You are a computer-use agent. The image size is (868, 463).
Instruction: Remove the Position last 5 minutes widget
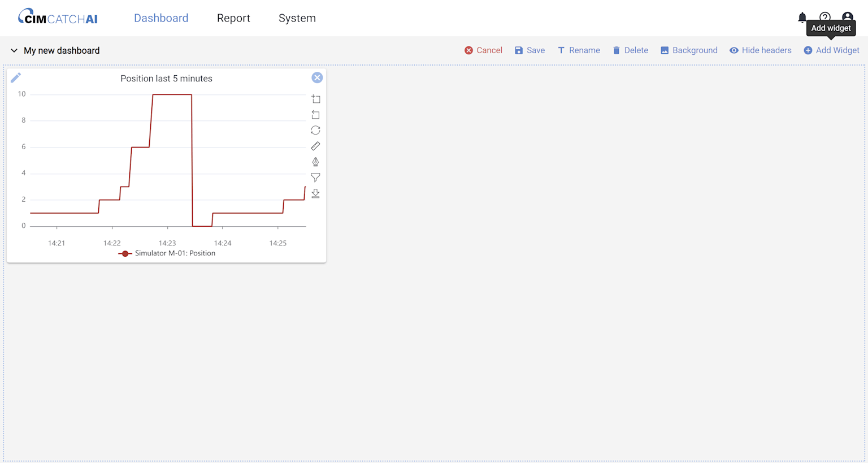click(317, 78)
